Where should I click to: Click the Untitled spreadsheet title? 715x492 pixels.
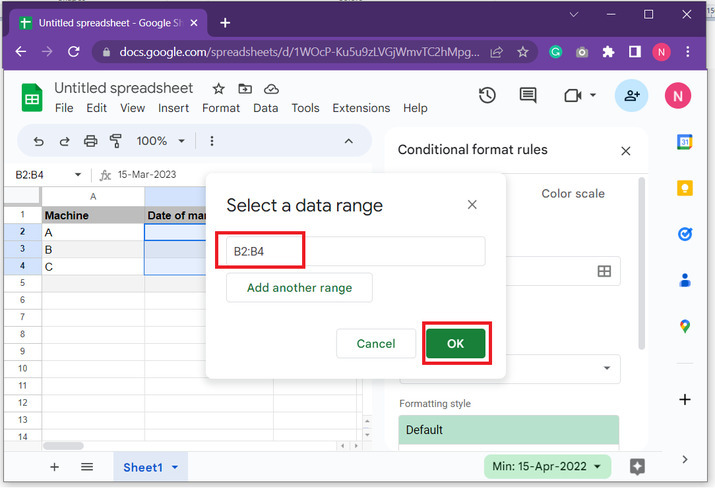(x=124, y=88)
